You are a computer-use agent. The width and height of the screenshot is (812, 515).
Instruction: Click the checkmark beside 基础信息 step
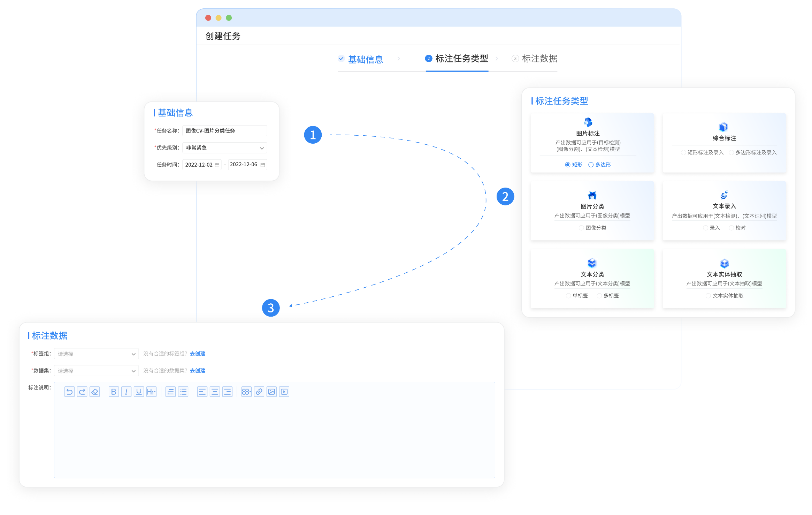341,59
